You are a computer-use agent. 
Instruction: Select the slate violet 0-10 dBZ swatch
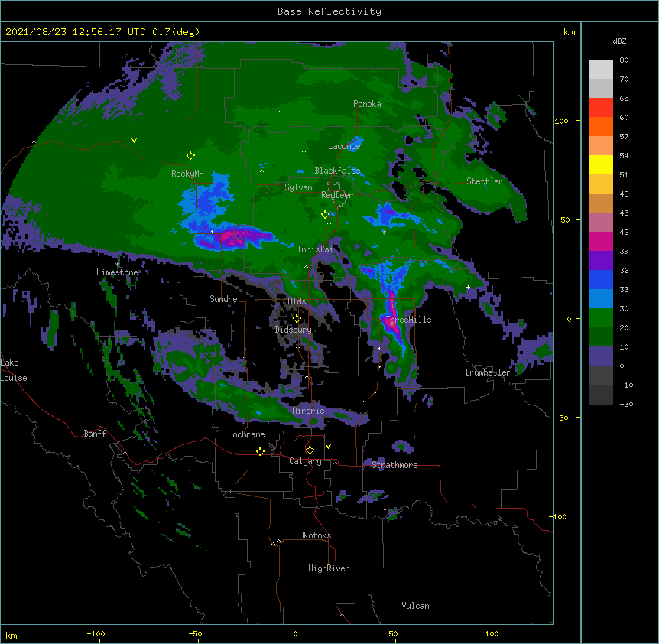tap(601, 356)
